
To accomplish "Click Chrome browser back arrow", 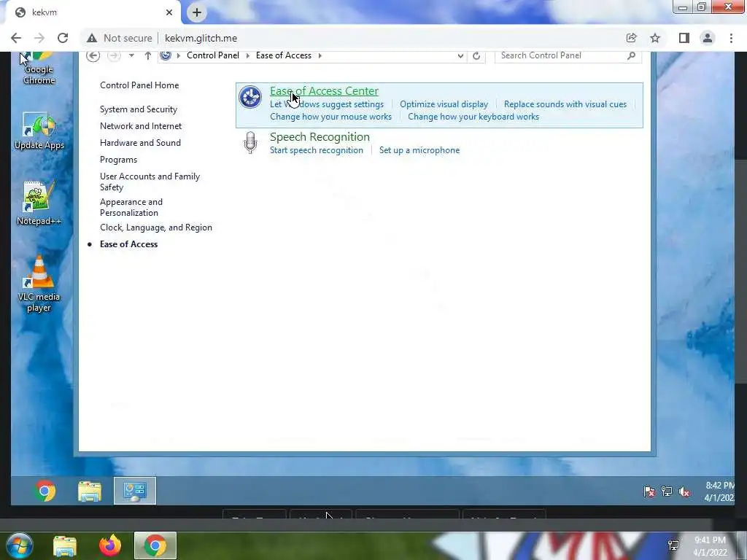I will pyautogui.click(x=16, y=38).
